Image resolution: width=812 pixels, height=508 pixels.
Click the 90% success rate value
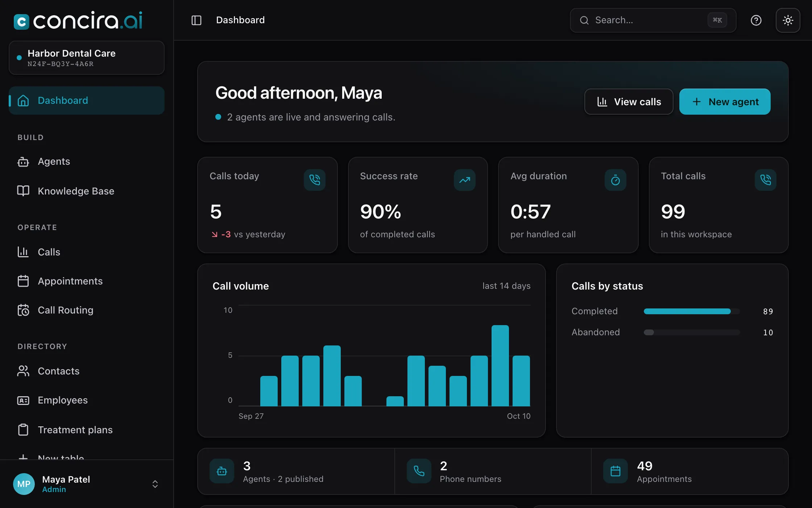381,212
